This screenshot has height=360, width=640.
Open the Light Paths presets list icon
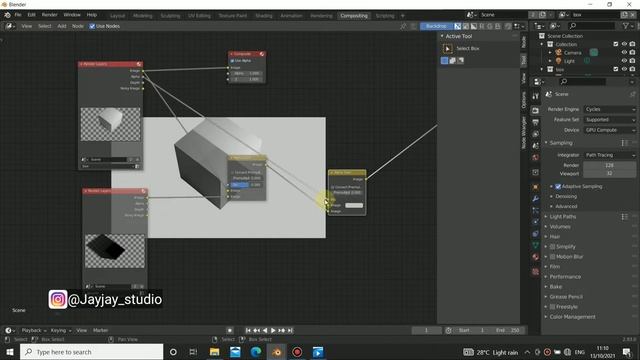[624, 217]
